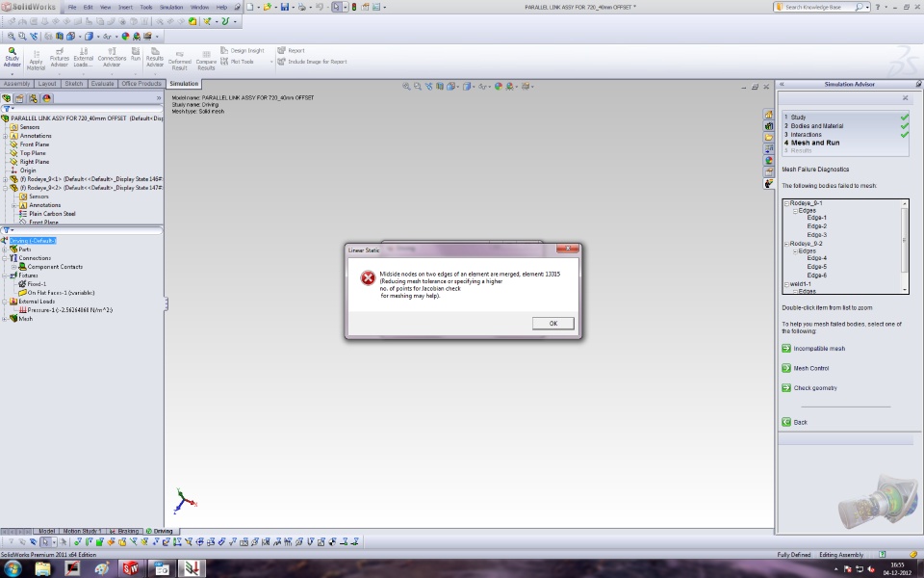Click the SolidWorks Resources home icon in the task pane
The width and height of the screenshot is (924, 578).
[x=768, y=115]
